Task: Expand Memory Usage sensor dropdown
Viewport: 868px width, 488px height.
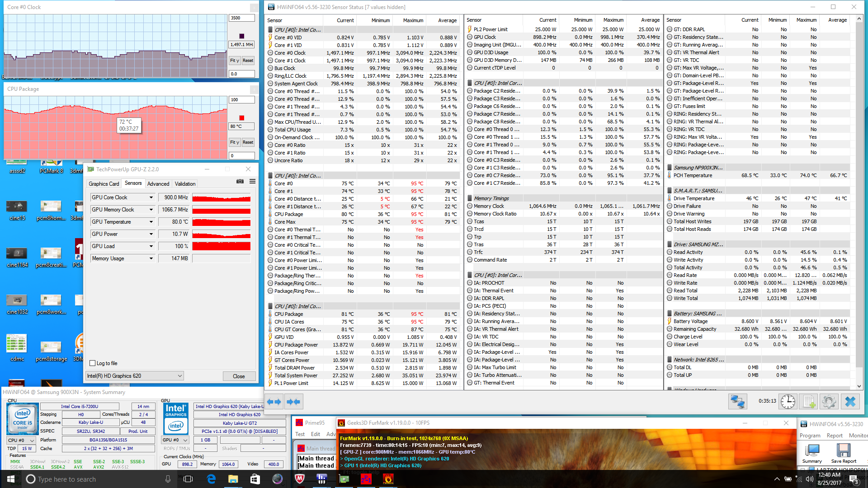Action: click(x=151, y=258)
